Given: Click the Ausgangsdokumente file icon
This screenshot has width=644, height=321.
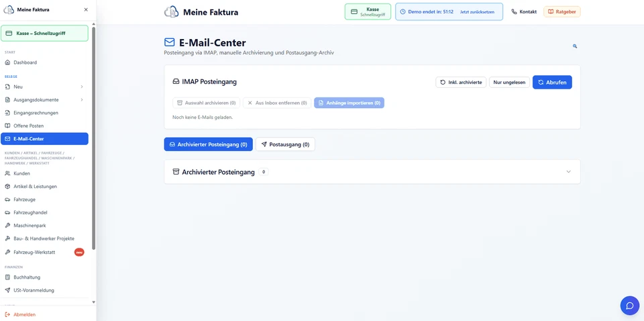Looking at the screenshot, I should [x=7, y=100].
